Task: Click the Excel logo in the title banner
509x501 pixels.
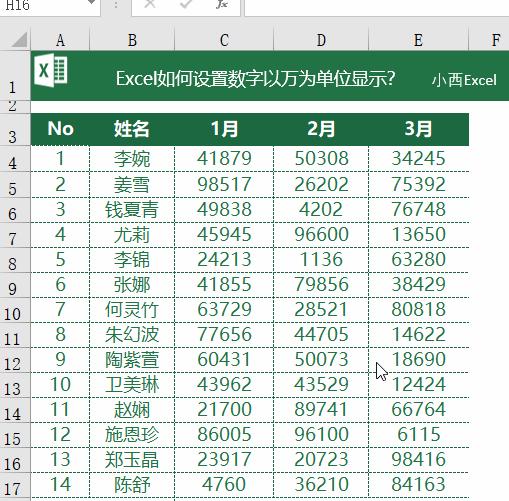Action: pyautogui.click(x=51, y=70)
